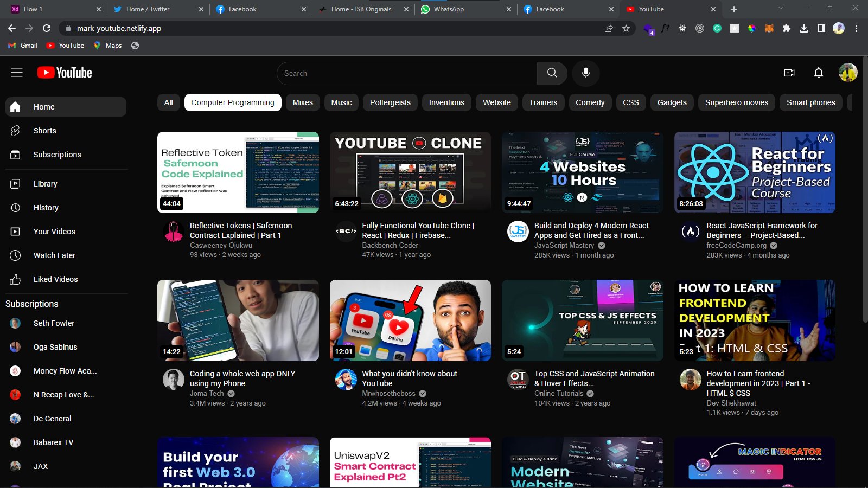Open History in sidebar
Image resolution: width=868 pixels, height=488 pixels.
point(66,208)
